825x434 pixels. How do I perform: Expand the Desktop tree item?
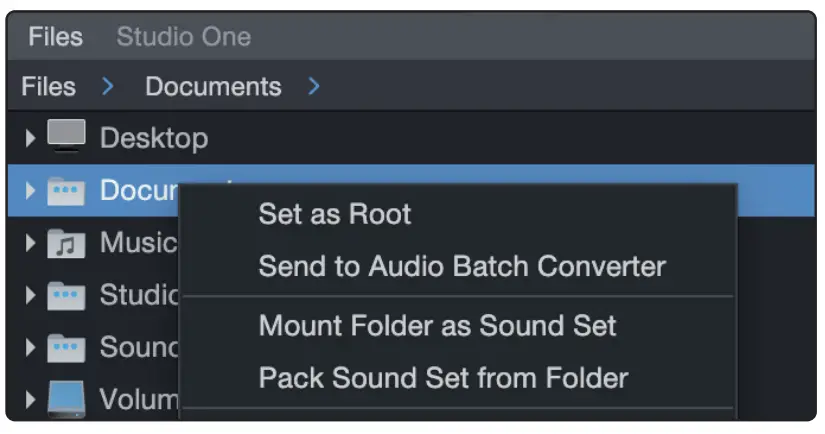(31, 139)
